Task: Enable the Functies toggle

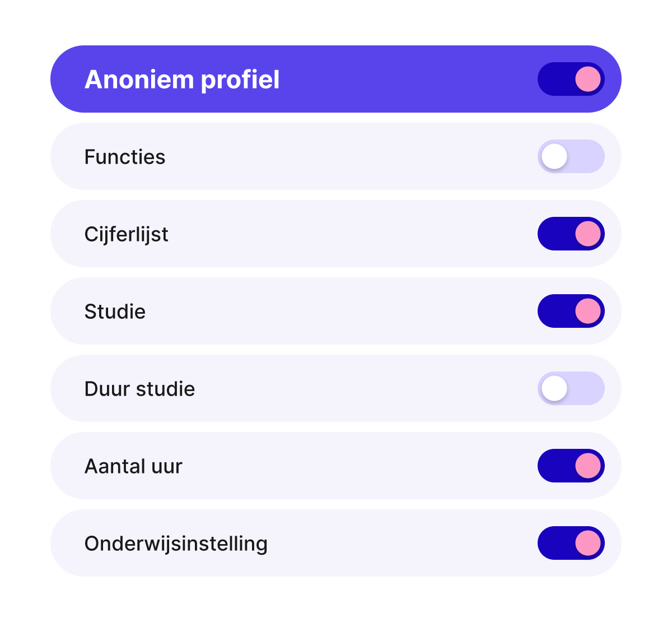Action: tap(571, 156)
